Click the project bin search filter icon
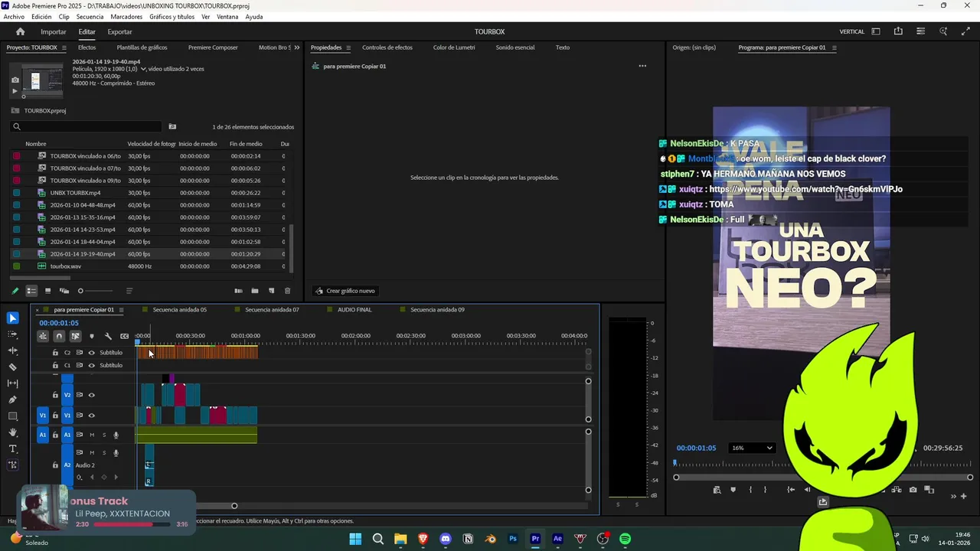Screen dimensions: 980x551 [172, 127]
